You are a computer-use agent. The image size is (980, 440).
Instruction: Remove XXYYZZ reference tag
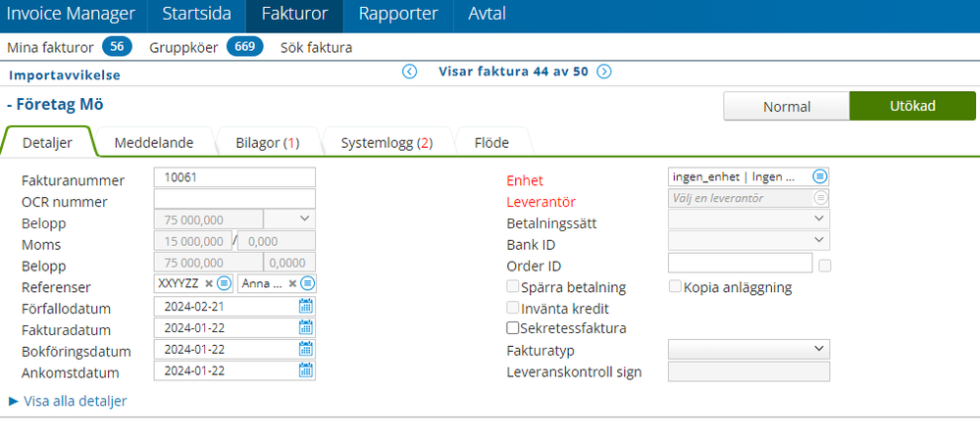pyautogui.click(x=209, y=283)
